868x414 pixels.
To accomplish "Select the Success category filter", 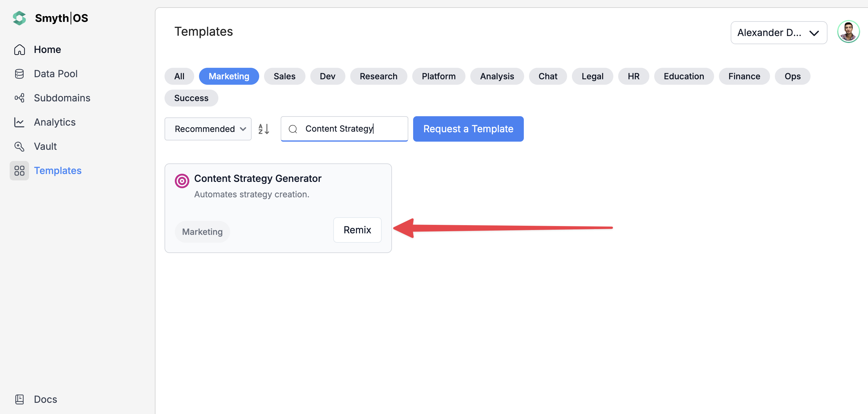I will tap(191, 98).
